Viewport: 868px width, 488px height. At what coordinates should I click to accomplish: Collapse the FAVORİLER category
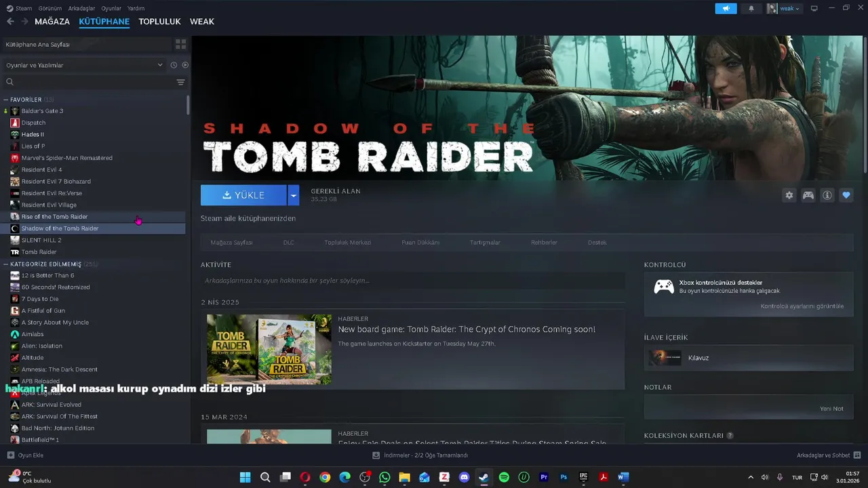pyautogui.click(x=6, y=100)
